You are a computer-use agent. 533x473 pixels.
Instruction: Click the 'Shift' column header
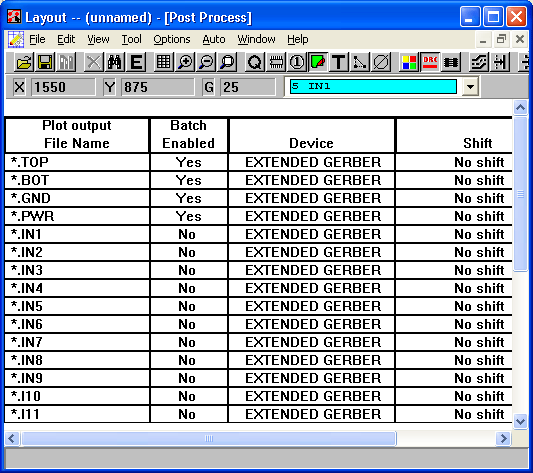(x=454, y=135)
